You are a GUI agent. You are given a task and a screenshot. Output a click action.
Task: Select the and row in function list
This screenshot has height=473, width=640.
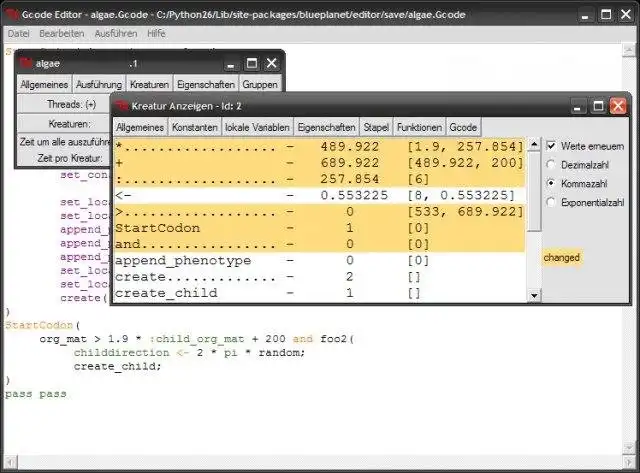tap(320, 244)
